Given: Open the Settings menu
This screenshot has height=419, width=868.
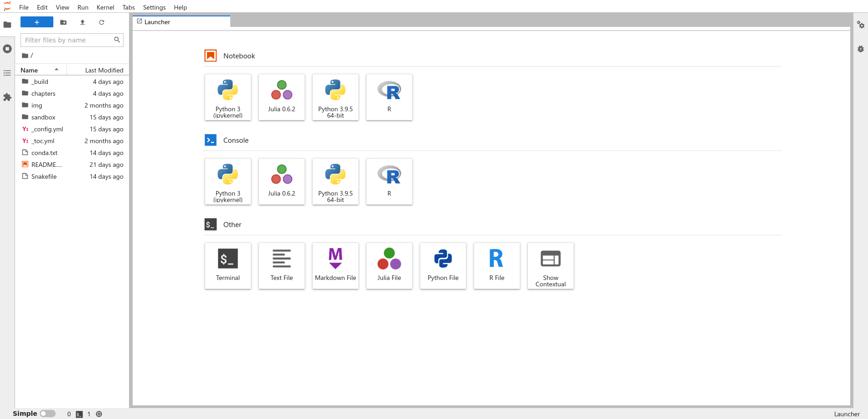Looking at the screenshot, I should [x=155, y=7].
